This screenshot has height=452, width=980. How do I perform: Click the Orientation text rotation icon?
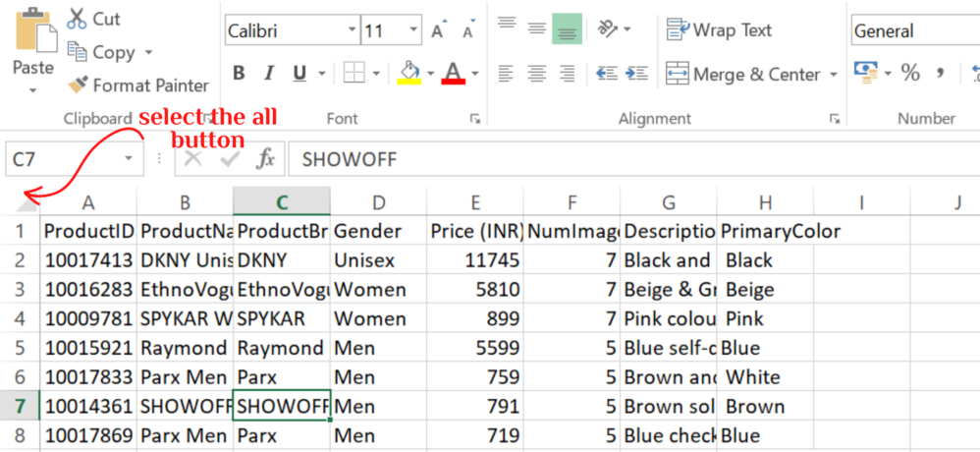click(x=608, y=28)
